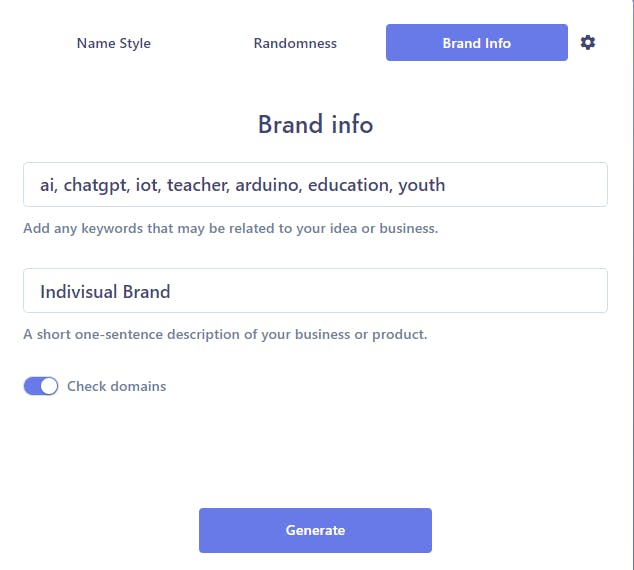Place cursor on the keyword 'youth'
Image resolution: width=634 pixels, height=570 pixels.
click(421, 185)
